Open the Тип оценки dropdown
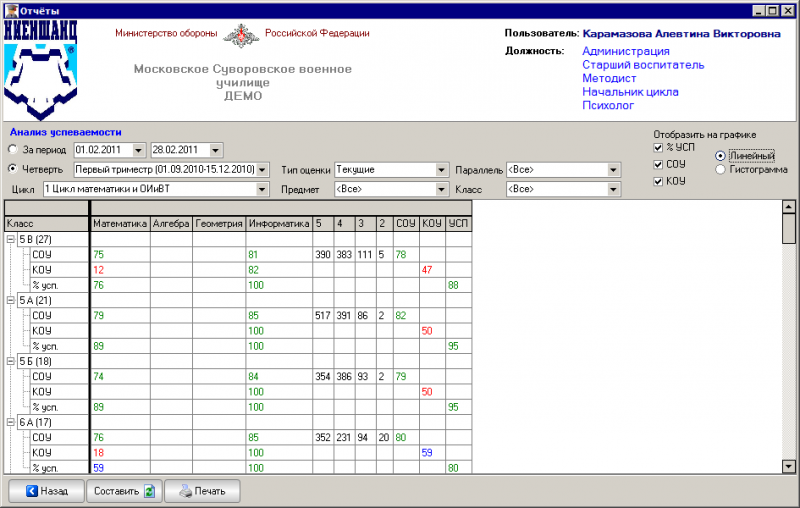This screenshot has width=800, height=508. [x=442, y=169]
